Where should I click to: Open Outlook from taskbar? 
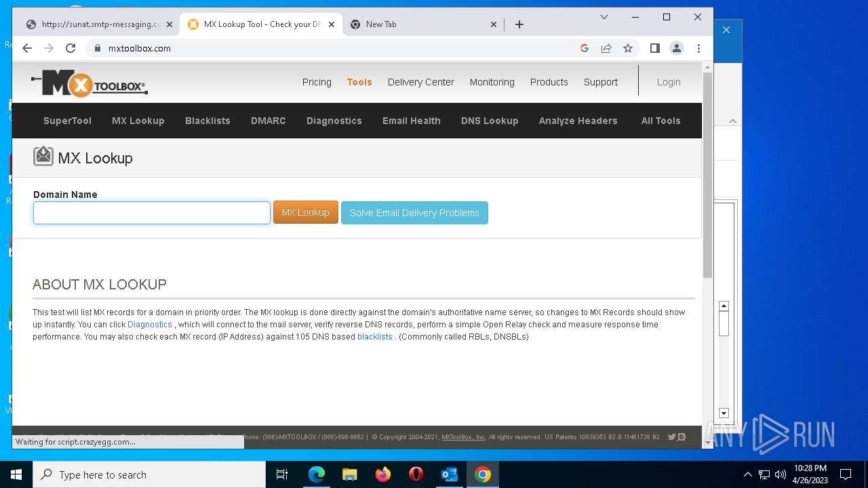(450, 474)
